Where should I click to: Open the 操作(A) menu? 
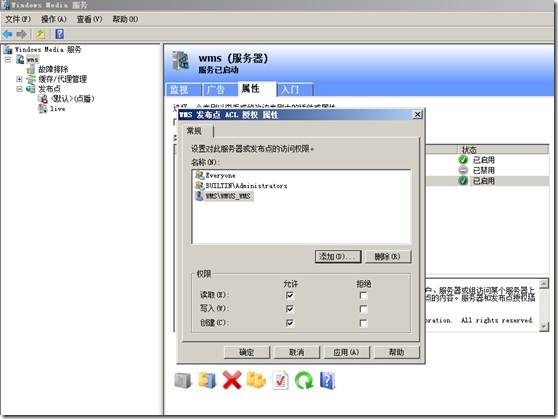(x=54, y=19)
